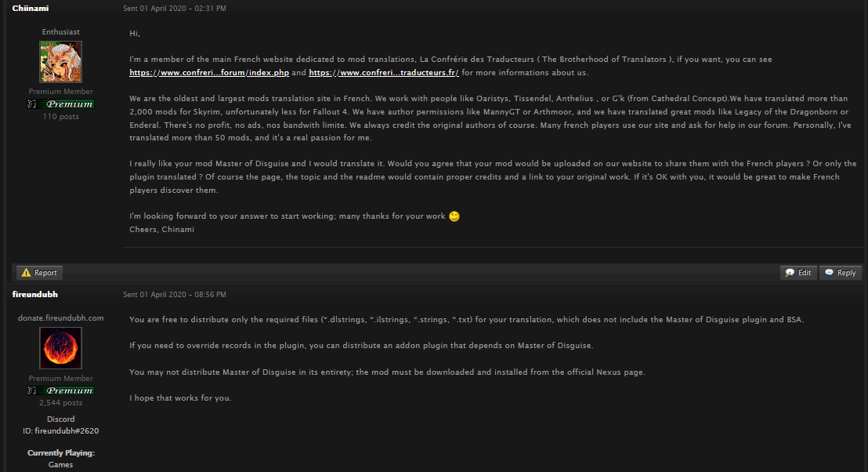Viewport: 868px width, 472px height.
Task: Open the donate.fireundubh.com link
Action: pyautogui.click(x=60, y=318)
